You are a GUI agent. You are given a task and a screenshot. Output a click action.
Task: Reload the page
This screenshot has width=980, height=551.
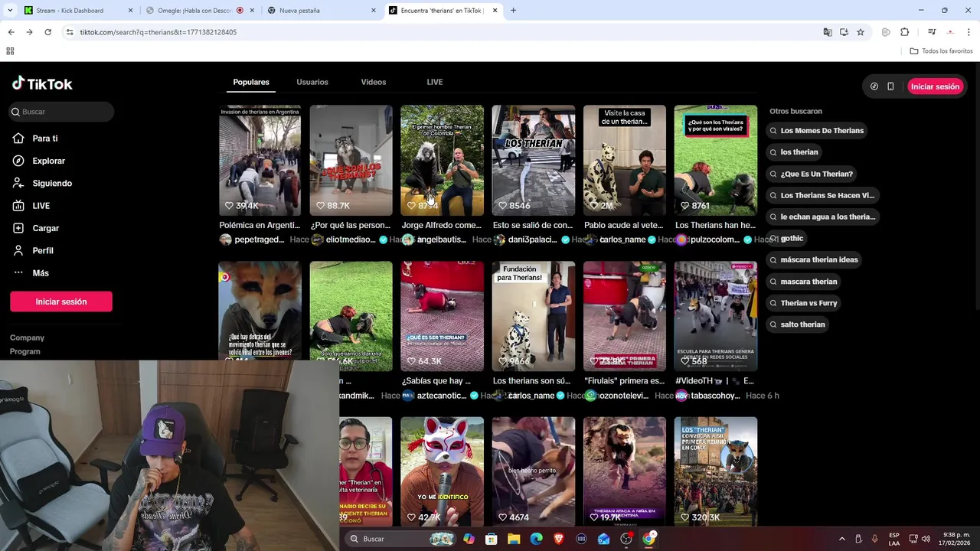tap(47, 32)
